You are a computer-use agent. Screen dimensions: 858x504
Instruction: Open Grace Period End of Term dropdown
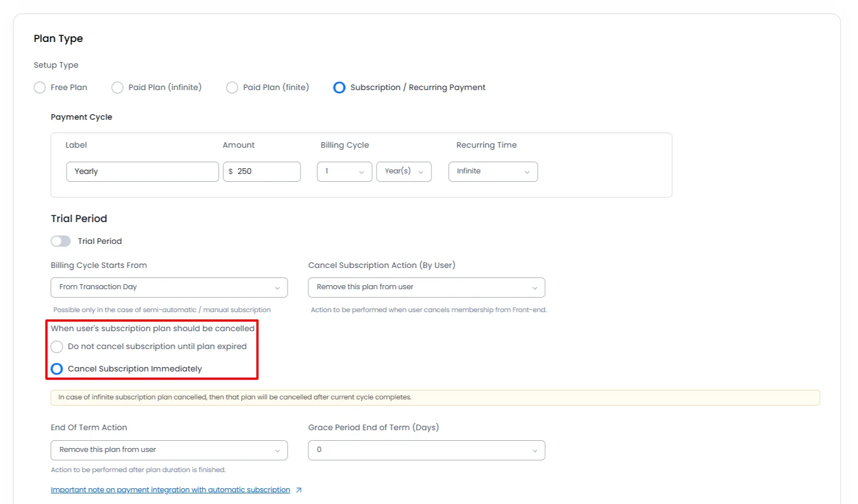(426, 450)
